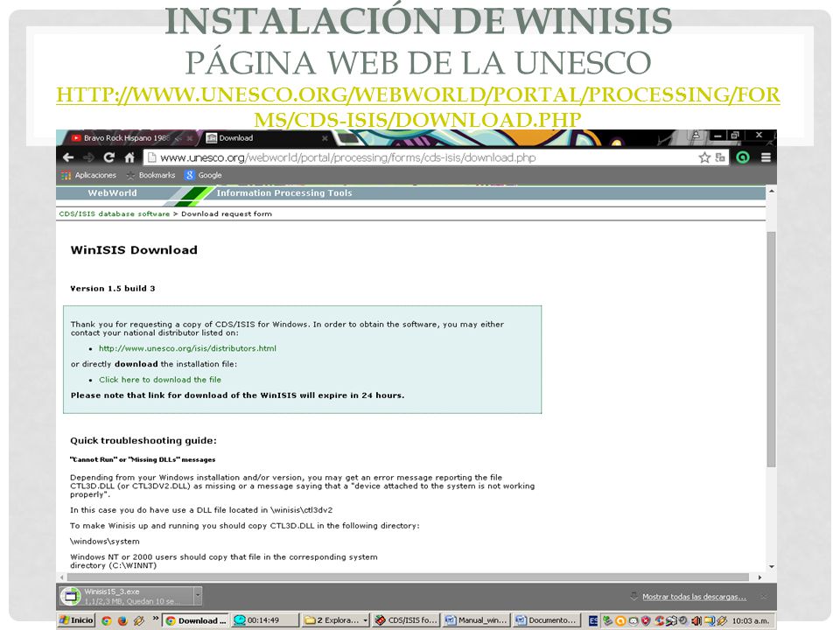Screen dimensions: 840x630
Task: Click the page scrollbar down arrow
Action: 772,567
